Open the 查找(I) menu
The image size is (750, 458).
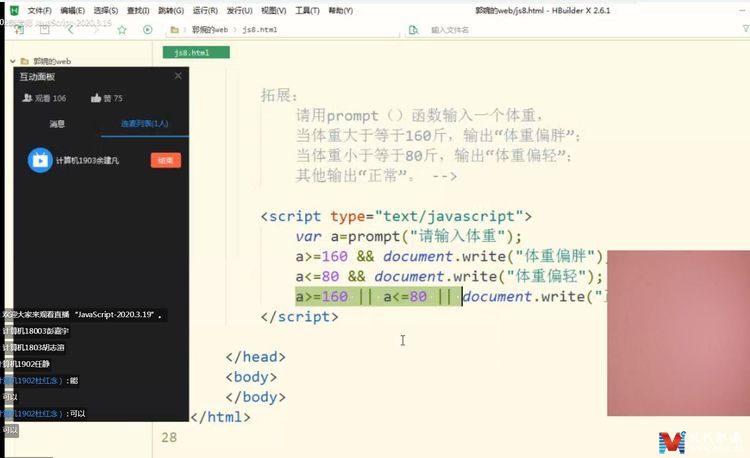click(138, 11)
